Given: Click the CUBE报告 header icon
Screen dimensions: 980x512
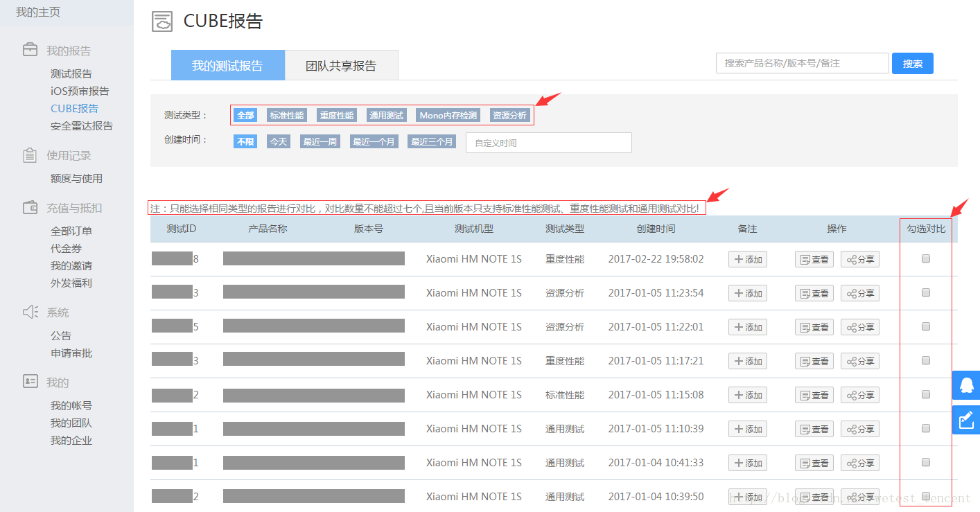Looking at the screenshot, I should 162,21.
